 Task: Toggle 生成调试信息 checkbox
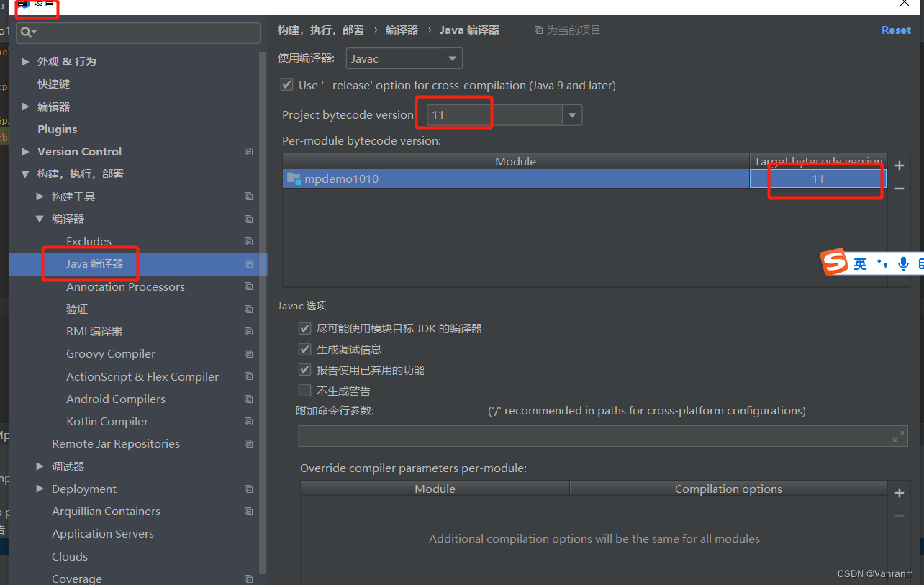click(x=304, y=349)
